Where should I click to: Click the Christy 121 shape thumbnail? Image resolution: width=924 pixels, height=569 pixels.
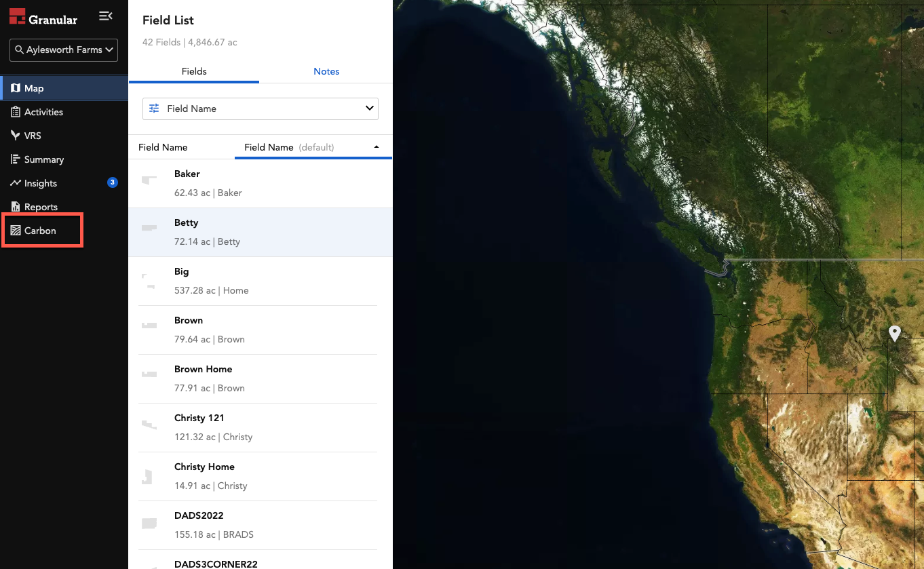point(149,425)
